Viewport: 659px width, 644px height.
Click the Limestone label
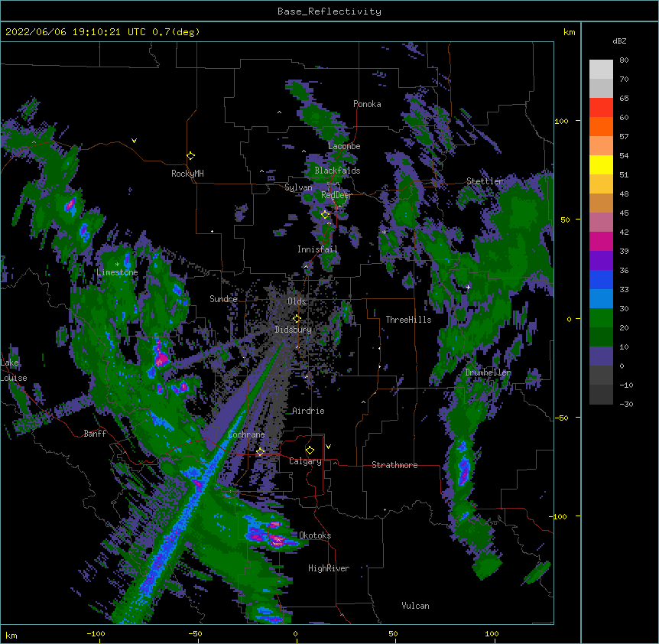point(117,272)
